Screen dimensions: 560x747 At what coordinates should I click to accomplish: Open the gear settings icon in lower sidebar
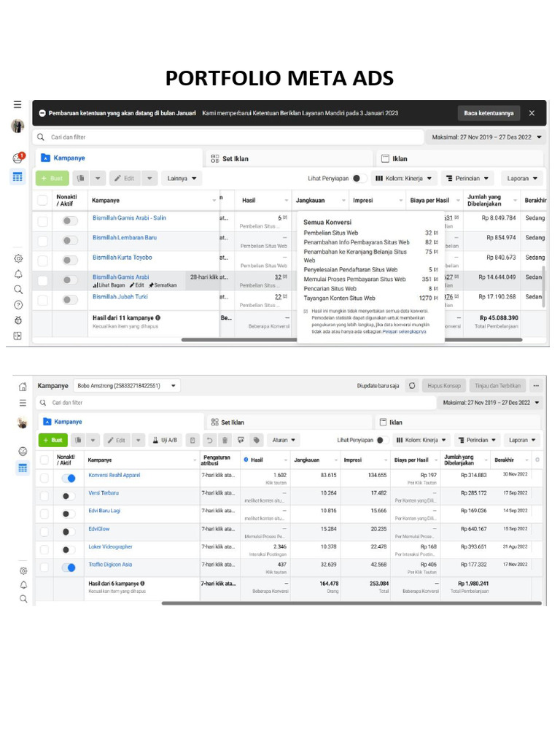(x=23, y=570)
